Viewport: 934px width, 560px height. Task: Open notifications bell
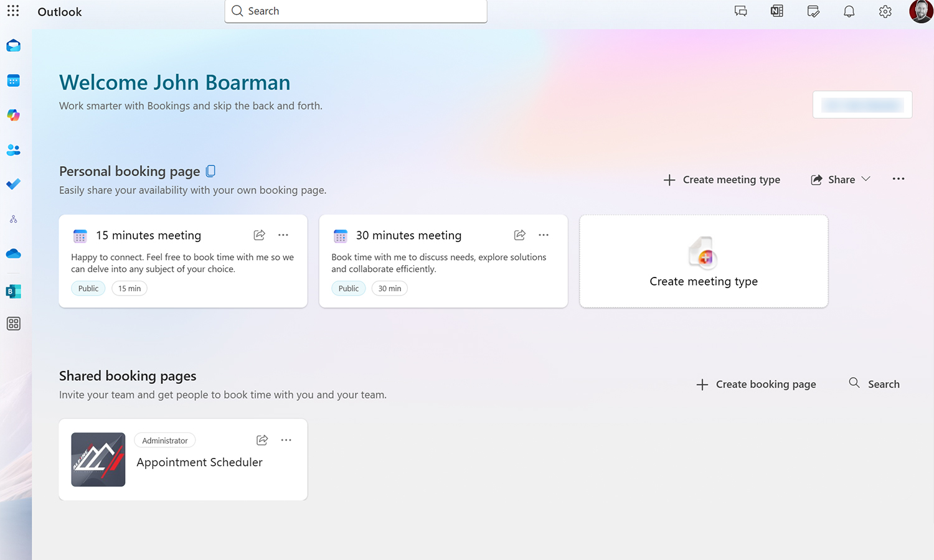point(849,11)
